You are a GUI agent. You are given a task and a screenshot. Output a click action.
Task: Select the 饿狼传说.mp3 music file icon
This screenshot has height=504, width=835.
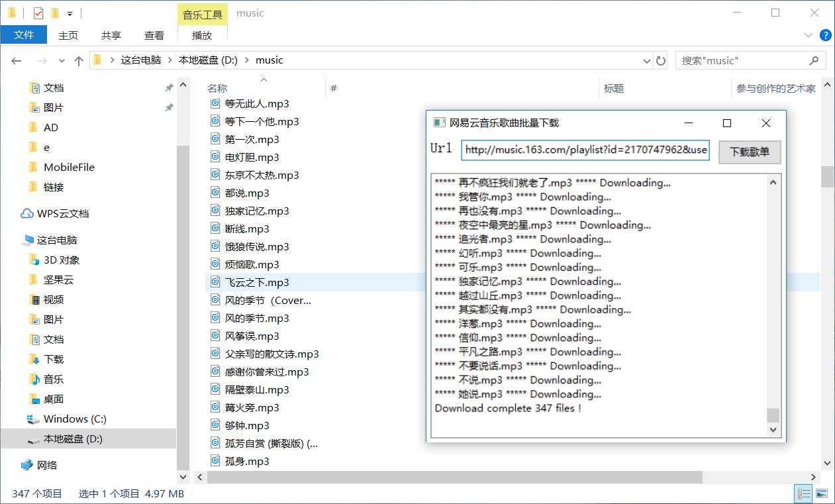215,246
